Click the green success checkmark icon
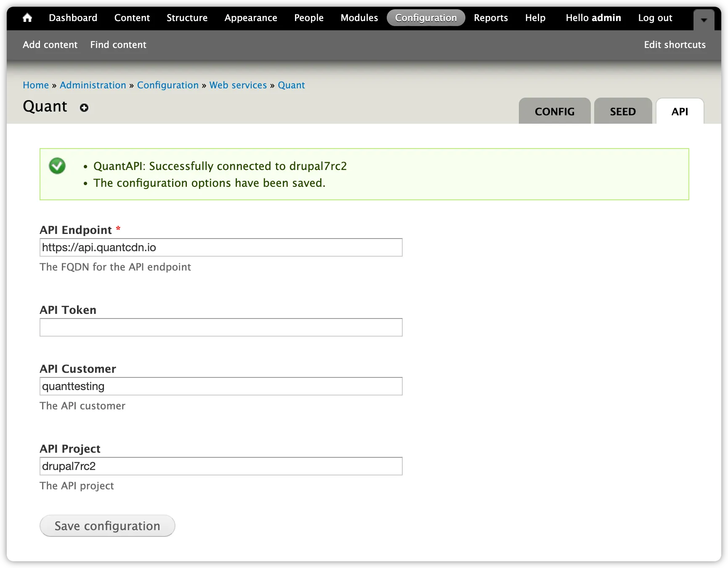Image resolution: width=728 pixels, height=568 pixels. pyautogui.click(x=57, y=166)
